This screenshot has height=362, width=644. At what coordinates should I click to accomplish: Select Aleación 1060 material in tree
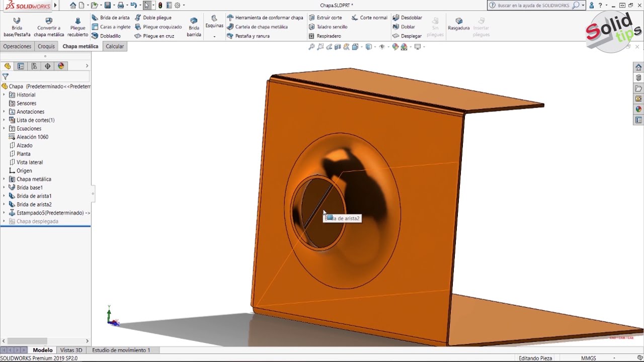29,137
